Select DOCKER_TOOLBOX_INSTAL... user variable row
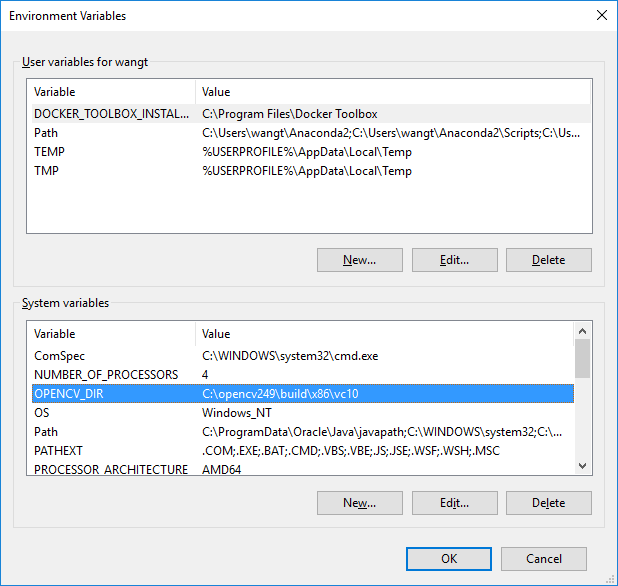This screenshot has width=618, height=586. click(x=311, y=114)
